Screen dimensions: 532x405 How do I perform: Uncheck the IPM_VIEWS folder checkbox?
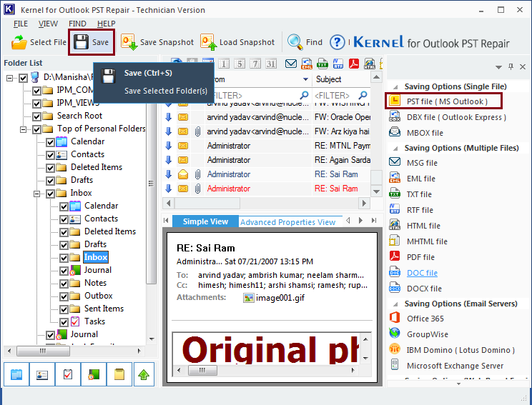point(36,104)
